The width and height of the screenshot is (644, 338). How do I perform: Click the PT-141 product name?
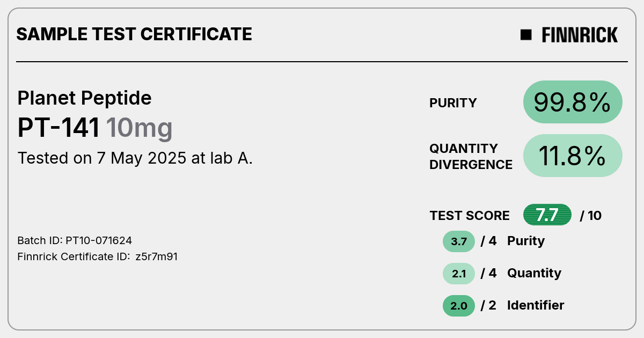(x=58, y=128)
